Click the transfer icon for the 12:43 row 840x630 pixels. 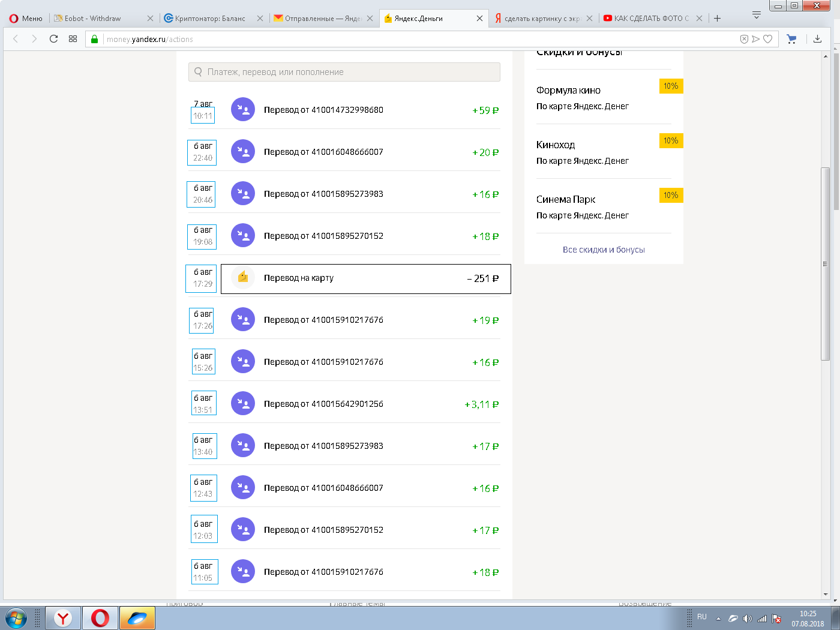(243, 487)
